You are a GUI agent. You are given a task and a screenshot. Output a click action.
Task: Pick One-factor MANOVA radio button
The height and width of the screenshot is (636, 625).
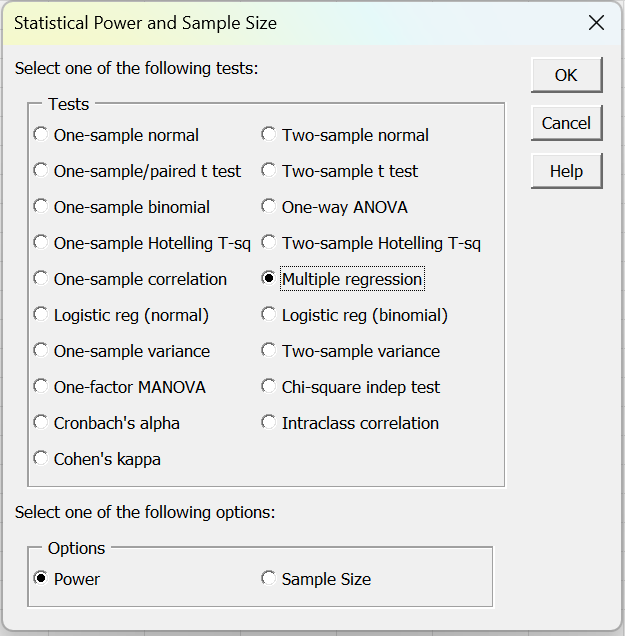pos(41,387)
